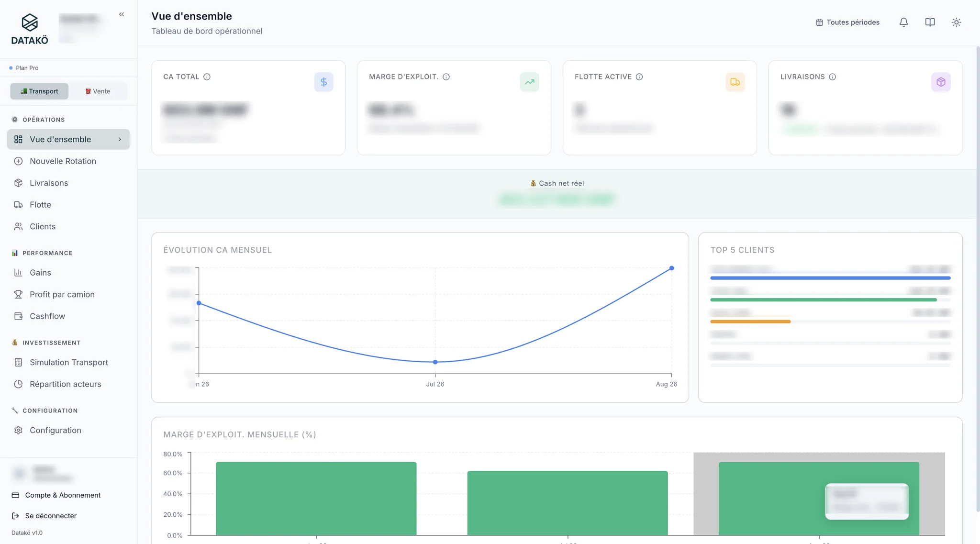Screen dimensions: 980x544
Task: Click the TOP 5 CLIENTS heading
Action: tap(742, 250)
